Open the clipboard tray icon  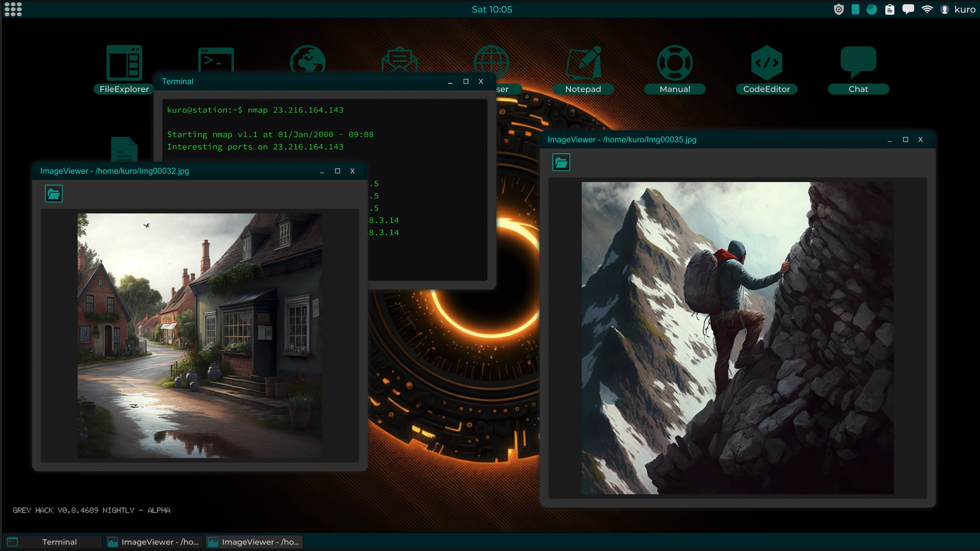889,9
